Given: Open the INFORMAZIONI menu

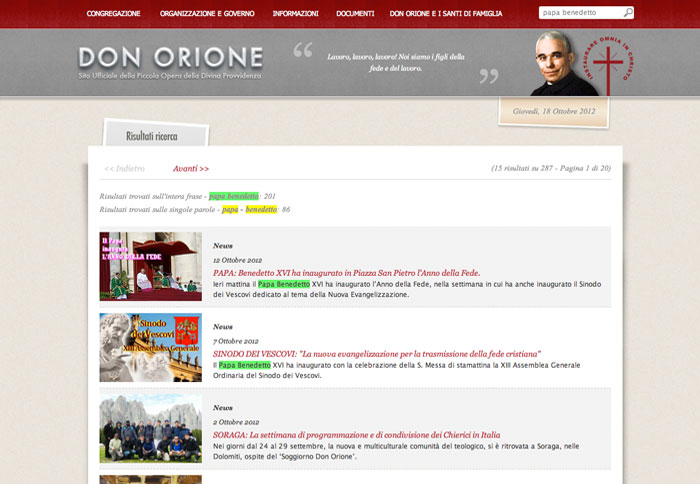Looking at the screenshot, I should click(x=296, y=13).
